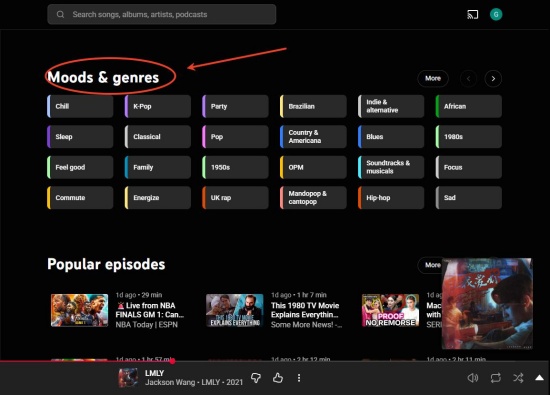
Task: Open the PROOF NO REMORSE episode thumbnail
Action: 390,310
